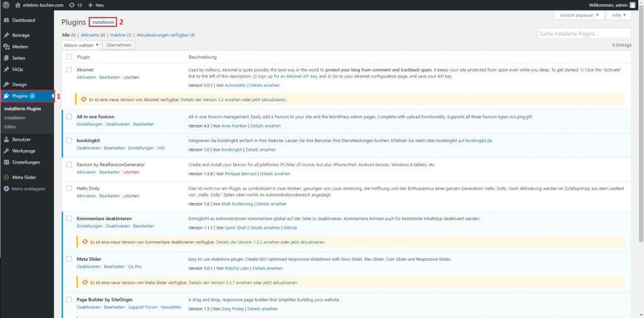Click the Beschreibung column header
The image size is (644, 318).
[x=203, y=57]
